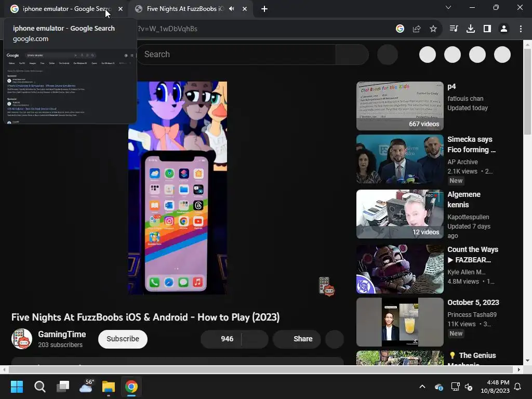Open the October 5, 2023 video title
Viewport: 532px width, 399px height.
473,302
